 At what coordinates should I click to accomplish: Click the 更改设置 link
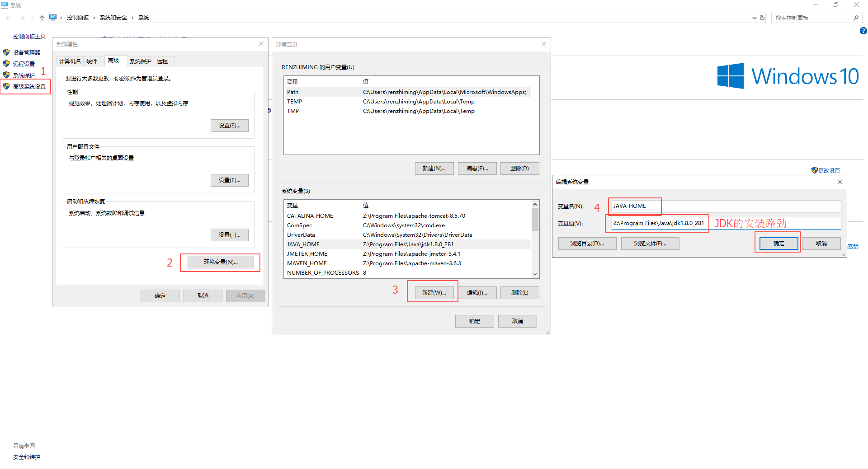829,171
